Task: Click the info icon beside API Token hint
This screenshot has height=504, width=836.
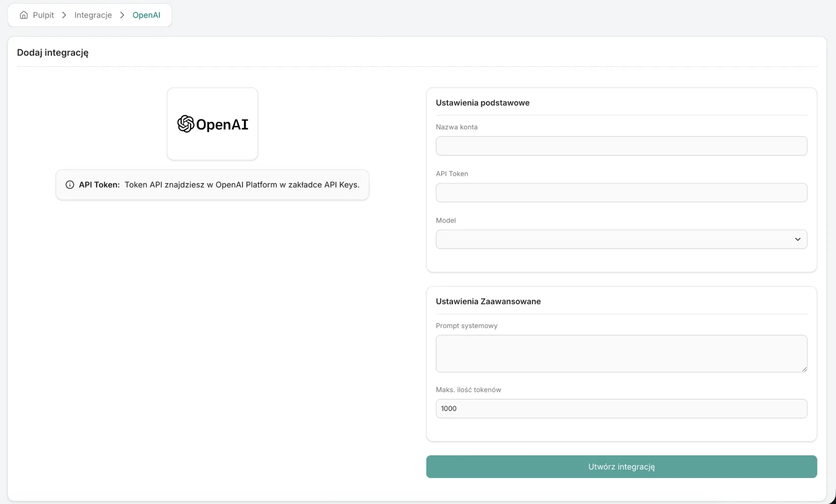Action: pos(70,185)
